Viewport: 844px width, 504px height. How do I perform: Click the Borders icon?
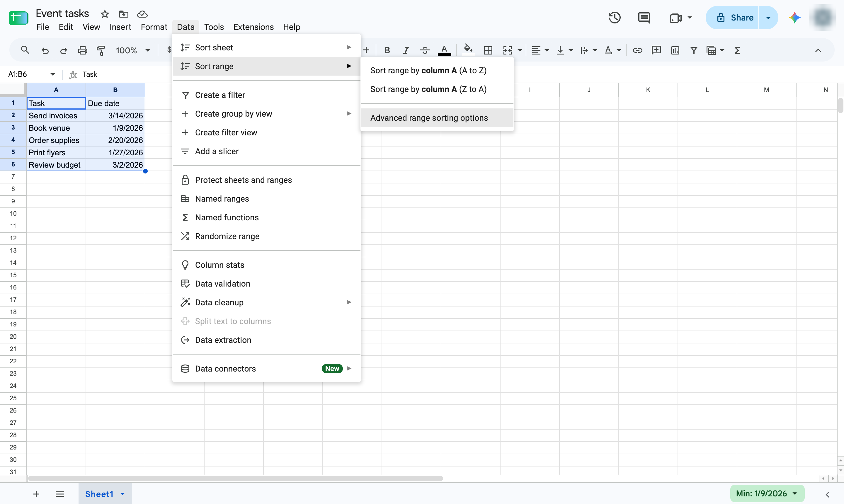[x=488, y=51]
